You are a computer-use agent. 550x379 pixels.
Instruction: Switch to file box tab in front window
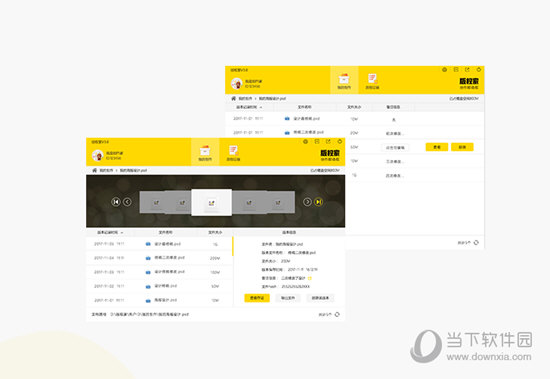point(205,152)
